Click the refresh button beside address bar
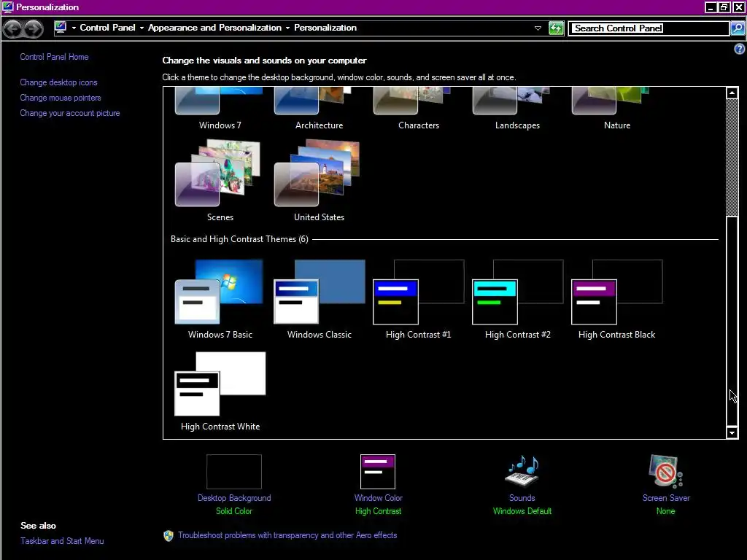747x560 pixels. point(556,28)
